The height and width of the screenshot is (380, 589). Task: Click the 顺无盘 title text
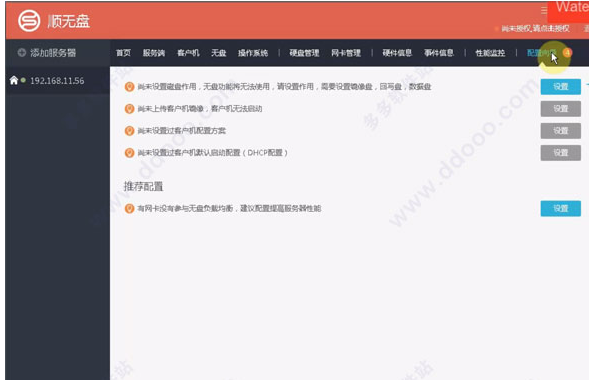(x=69, y=21)
